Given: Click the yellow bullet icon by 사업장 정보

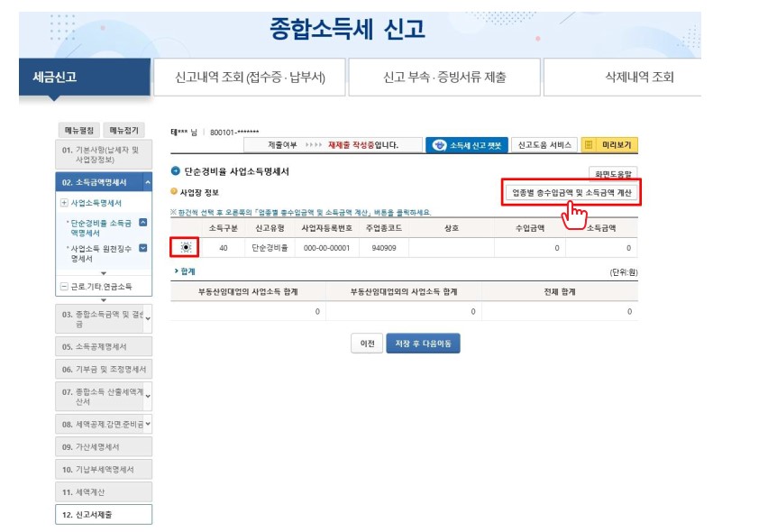Looking at the screenshot, I should [x=174, y=192].
